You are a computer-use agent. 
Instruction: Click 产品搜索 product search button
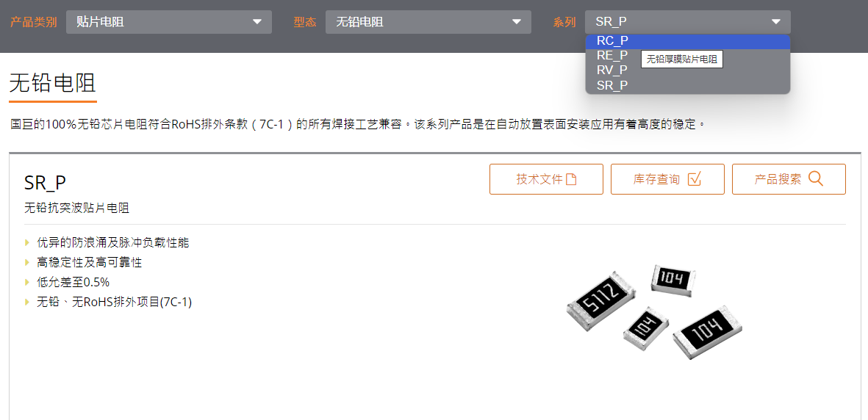pyautogui.click(x=789, y=179)
